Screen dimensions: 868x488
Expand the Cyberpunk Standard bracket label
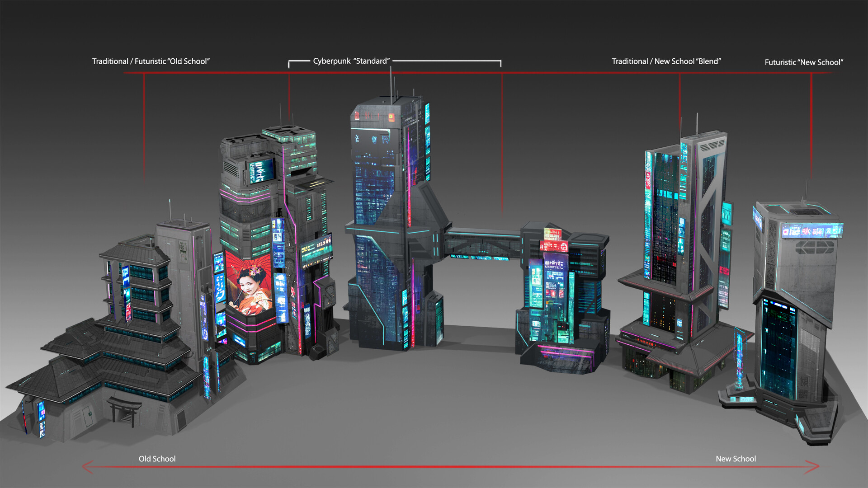click(x=352, y=61)
